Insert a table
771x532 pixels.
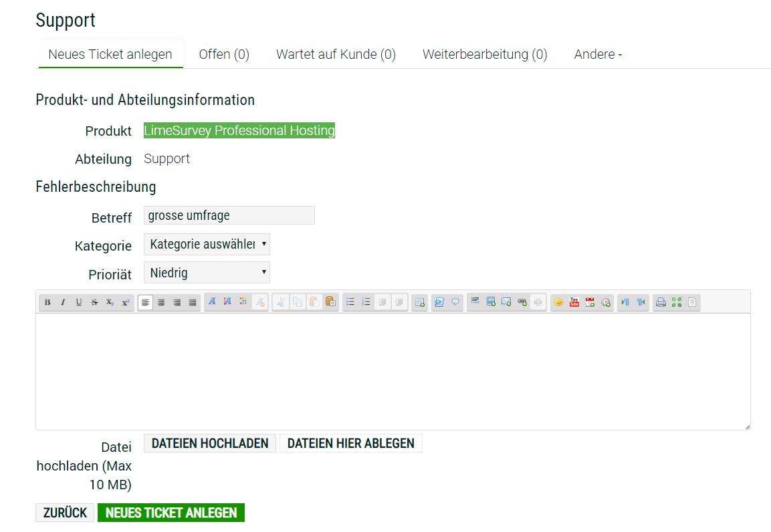point(419,302)
